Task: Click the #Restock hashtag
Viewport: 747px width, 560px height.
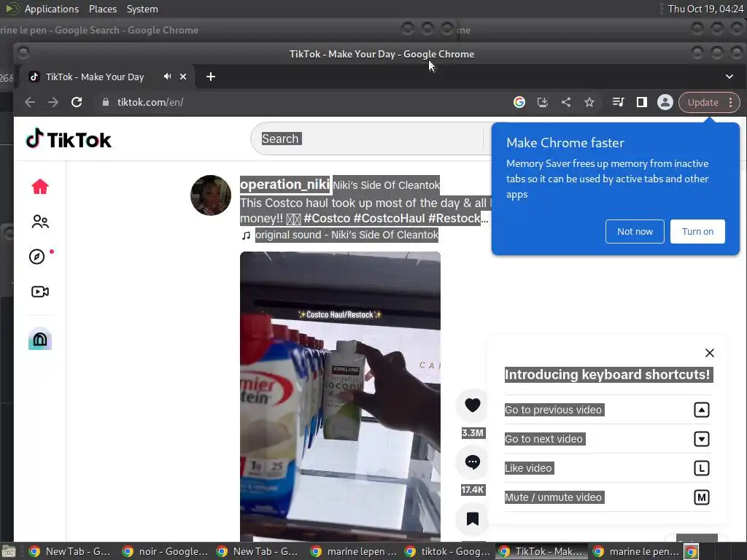Action: 454,219
